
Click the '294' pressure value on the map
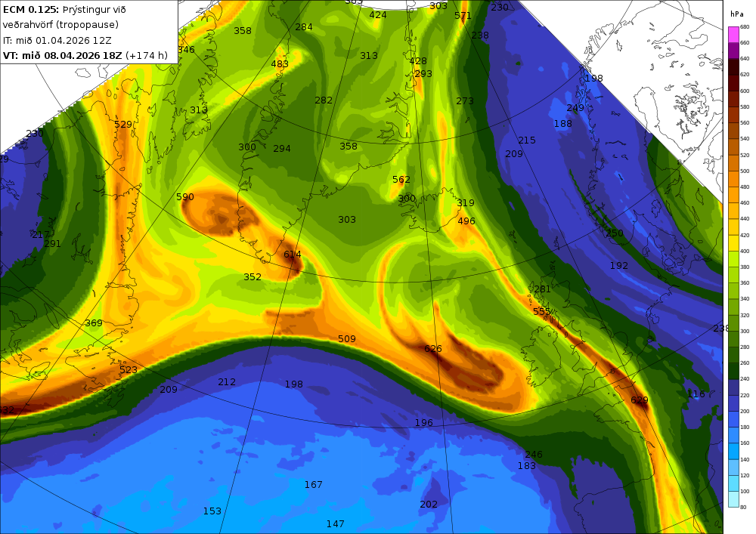282,149
